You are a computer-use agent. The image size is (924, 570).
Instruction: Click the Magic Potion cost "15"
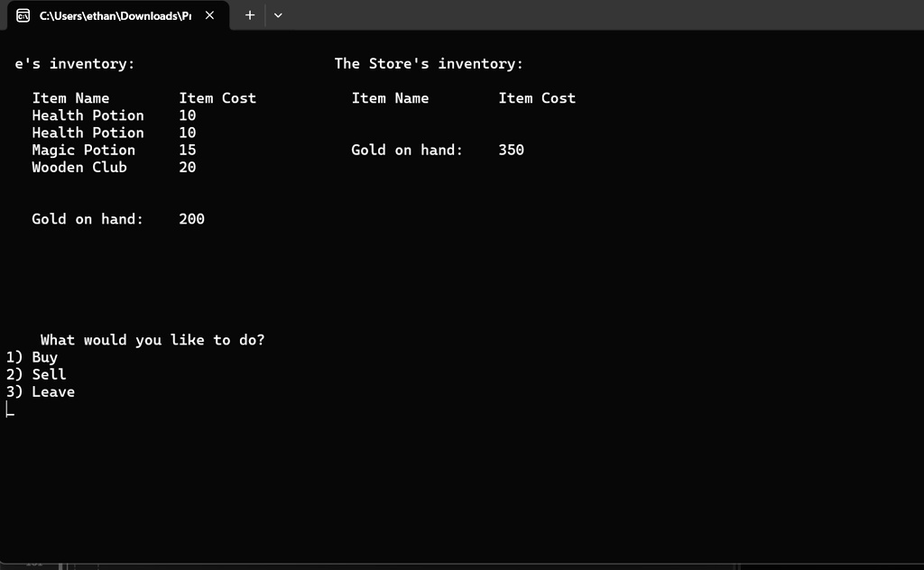188,150
